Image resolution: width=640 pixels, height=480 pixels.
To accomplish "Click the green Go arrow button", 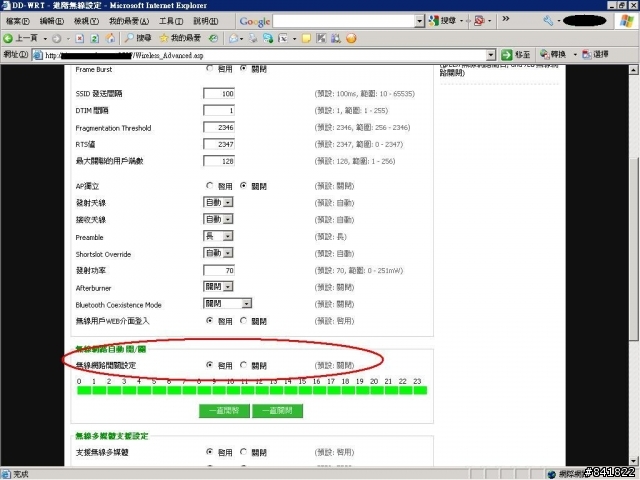I will pos(507,54).
